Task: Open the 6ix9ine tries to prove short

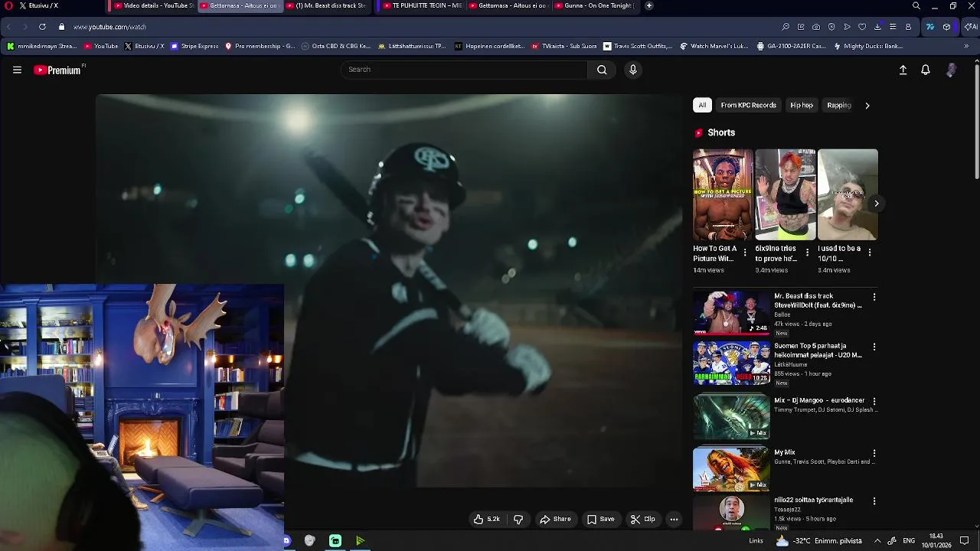Action: tap(785, 195)
